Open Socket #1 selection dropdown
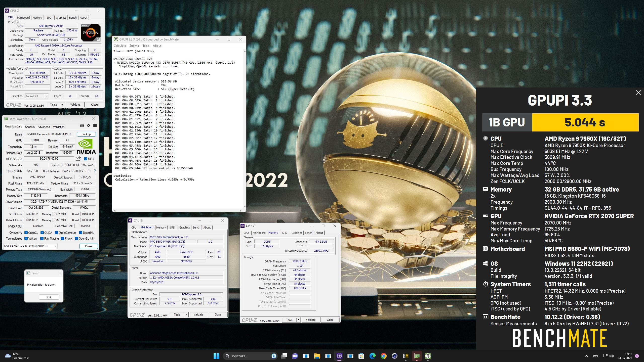 click(36, 96)
